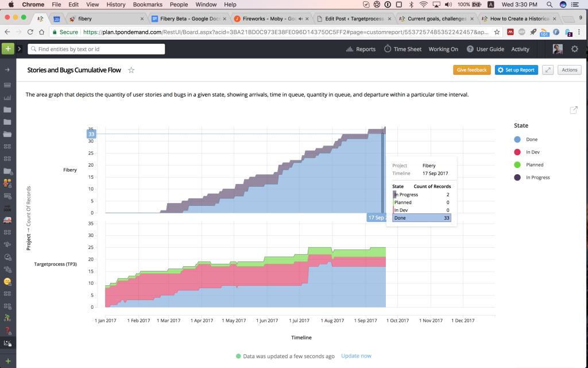Open the Activity feed

[x=520, y=49]
